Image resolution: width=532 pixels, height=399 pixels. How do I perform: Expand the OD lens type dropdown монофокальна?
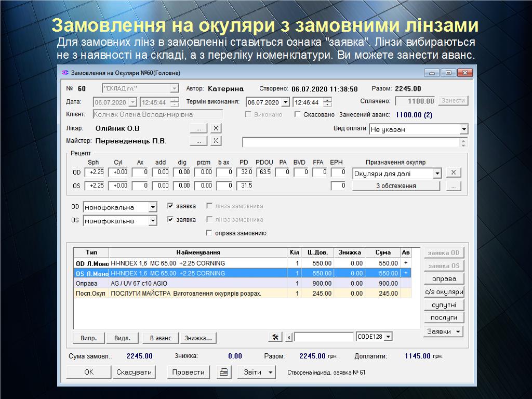coord(152,207)
